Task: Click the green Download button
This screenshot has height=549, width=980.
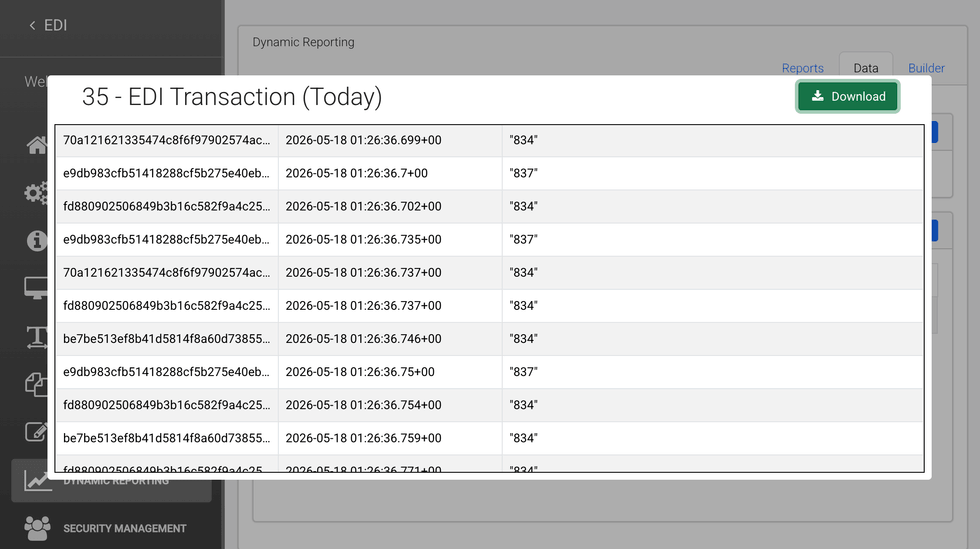Action: pos(848,96)
